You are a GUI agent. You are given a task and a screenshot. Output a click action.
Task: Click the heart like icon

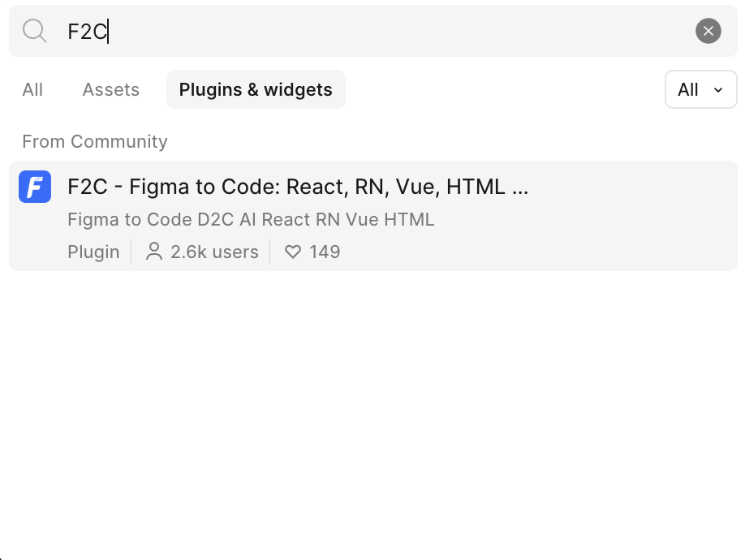click(293, 252)
